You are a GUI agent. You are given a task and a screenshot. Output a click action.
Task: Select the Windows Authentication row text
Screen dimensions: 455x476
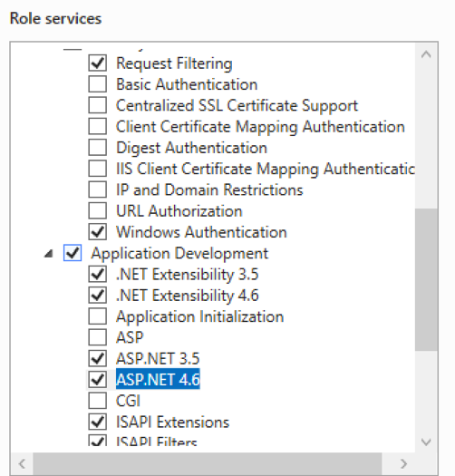(x=201, y=232)
